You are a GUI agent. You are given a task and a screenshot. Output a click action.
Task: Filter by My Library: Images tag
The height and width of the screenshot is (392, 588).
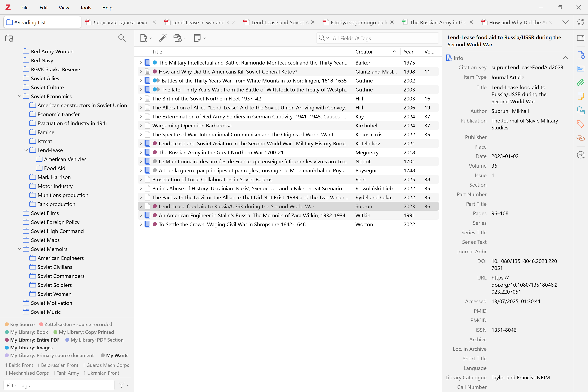pyautogui.click(x=29, y=347)
